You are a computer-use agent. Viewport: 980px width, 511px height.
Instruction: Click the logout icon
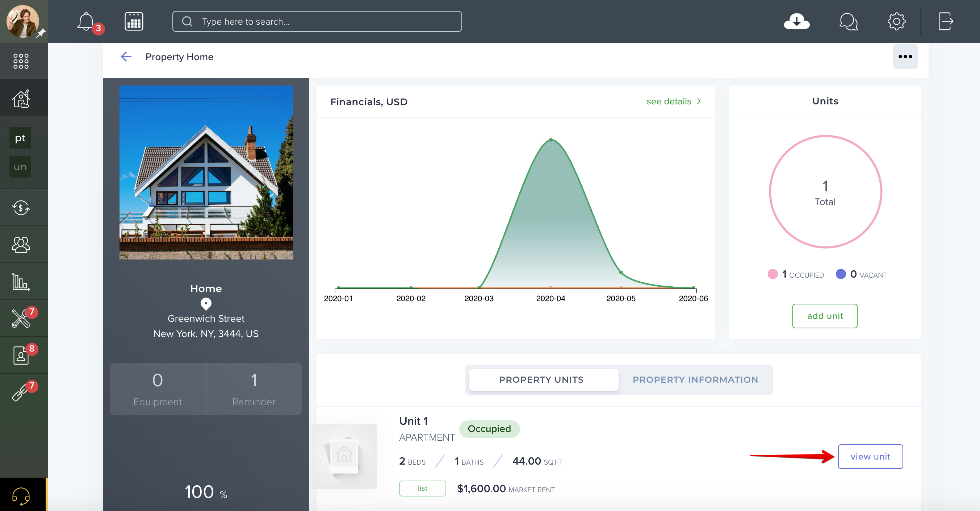946,21
